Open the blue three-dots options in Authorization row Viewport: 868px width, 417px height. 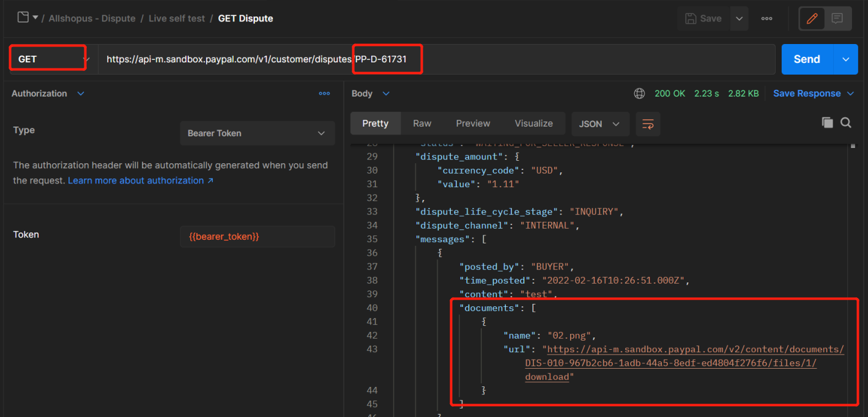click(324, 94)
